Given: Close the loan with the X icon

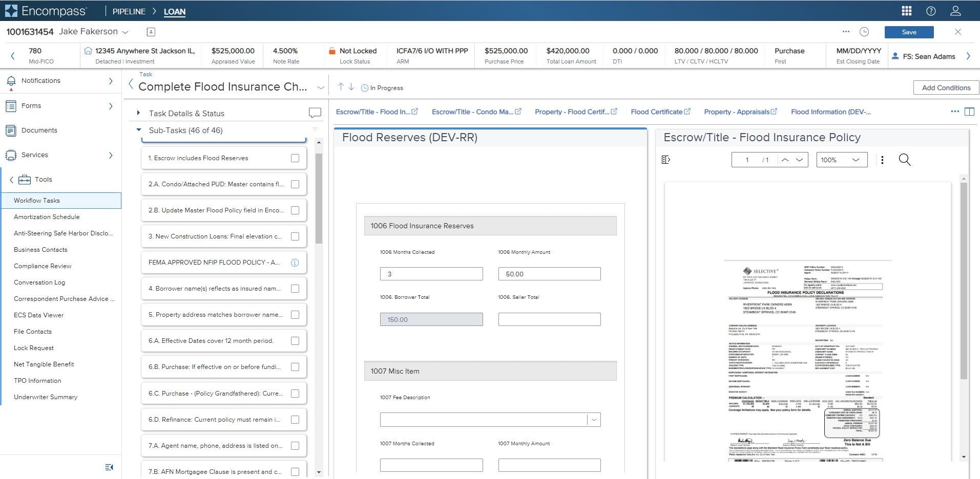Looking at the screenshot, I should coord(958,32).
